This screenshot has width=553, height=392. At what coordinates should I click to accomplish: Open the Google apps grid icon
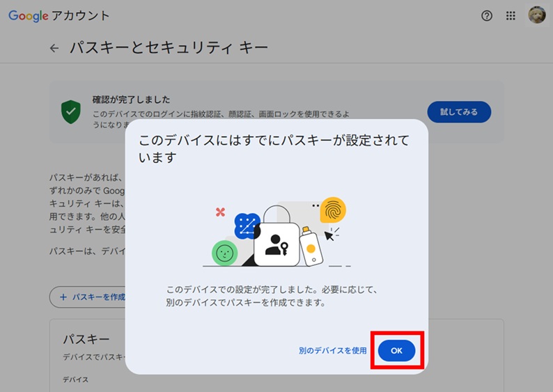coord(511,16)
